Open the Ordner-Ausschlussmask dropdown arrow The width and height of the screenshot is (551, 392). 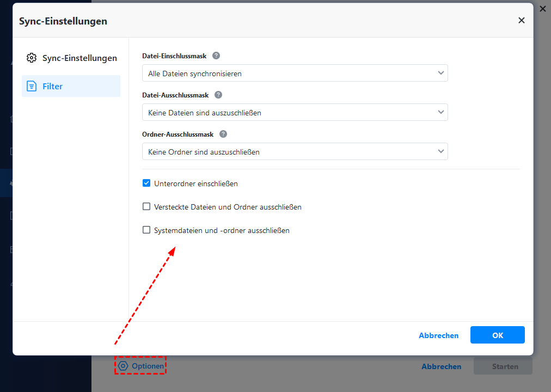click(440, 152)
